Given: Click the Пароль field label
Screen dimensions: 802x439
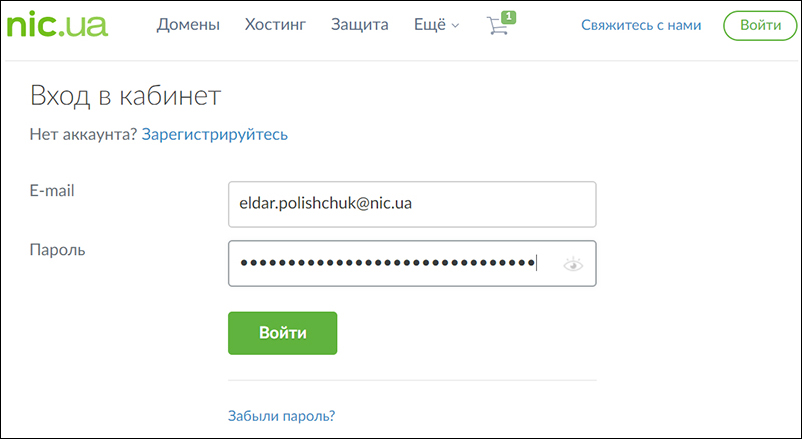Looking at the screenshot, I should (58, 250).
